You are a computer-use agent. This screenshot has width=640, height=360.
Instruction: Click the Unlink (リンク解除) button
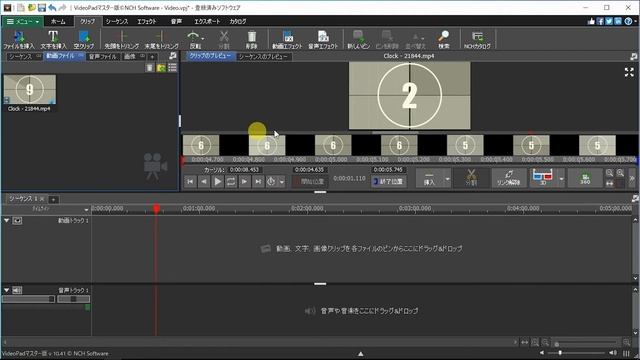click(x=509, y=178)
